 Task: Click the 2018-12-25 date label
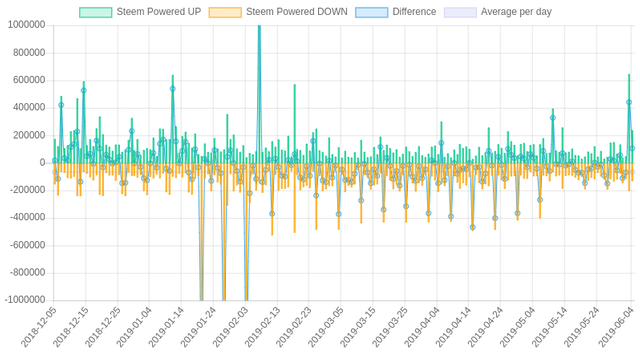click(x=102, y=327)
